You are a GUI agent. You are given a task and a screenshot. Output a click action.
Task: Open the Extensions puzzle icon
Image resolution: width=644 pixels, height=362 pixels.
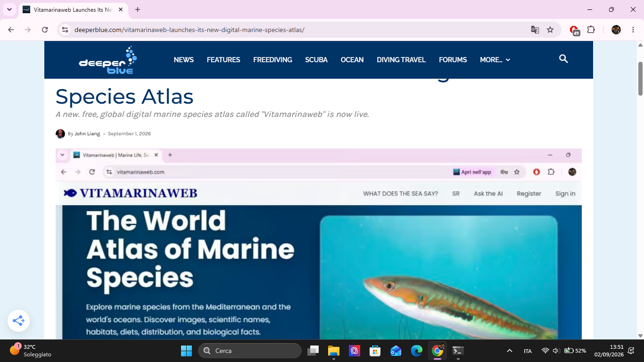[x=591, y=30]
